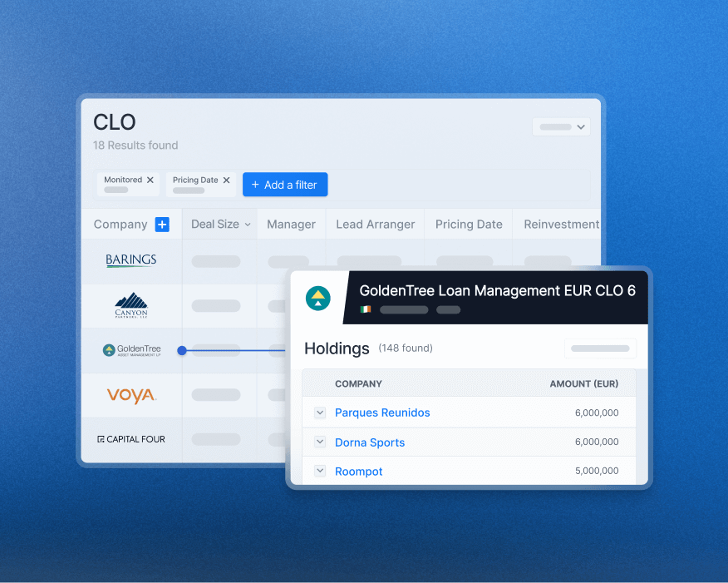Expand the Dorna Sports holding row
This screenshot has width=728, height=583.
319,442
